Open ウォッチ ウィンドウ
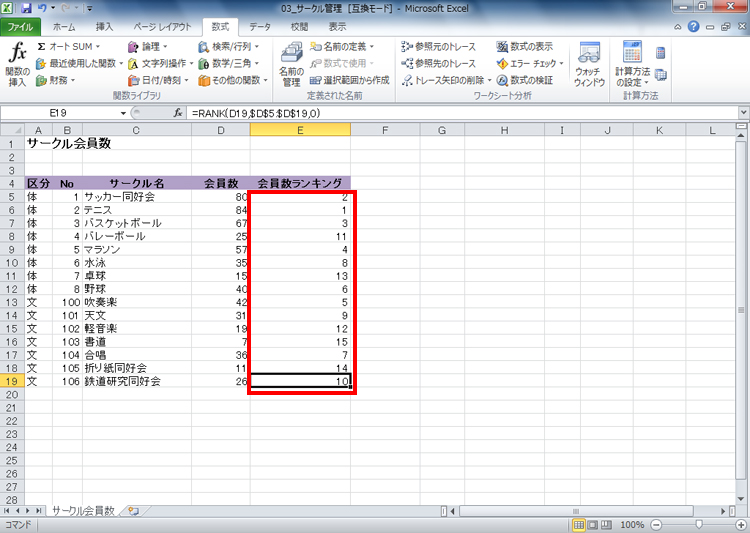Viewport: 750px width, 533px height. click(x=589, y=65)
